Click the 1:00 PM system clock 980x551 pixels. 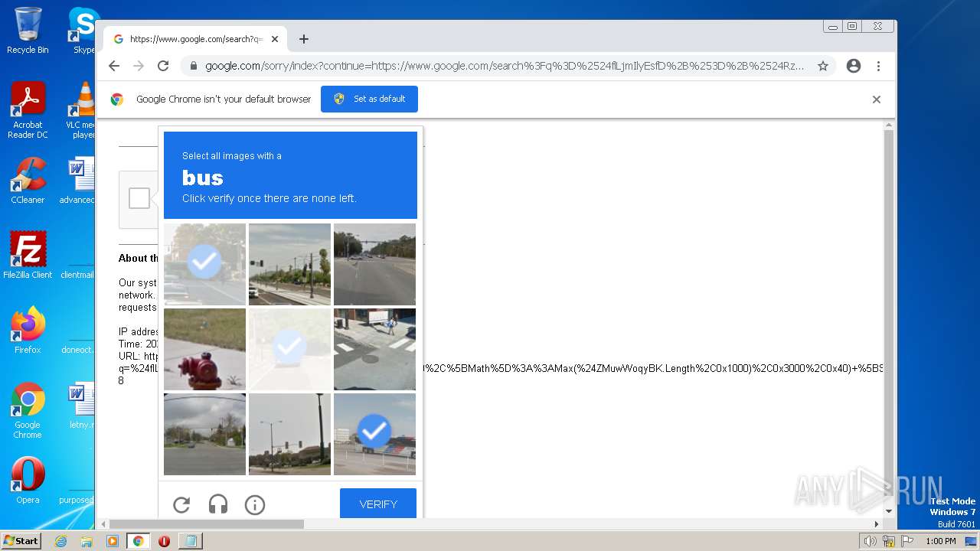coord(941,541)
